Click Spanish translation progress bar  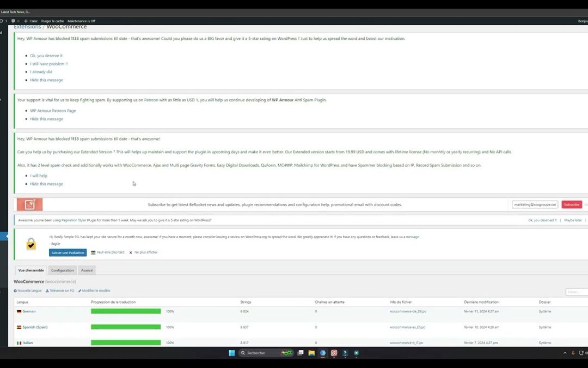point(126,327)
